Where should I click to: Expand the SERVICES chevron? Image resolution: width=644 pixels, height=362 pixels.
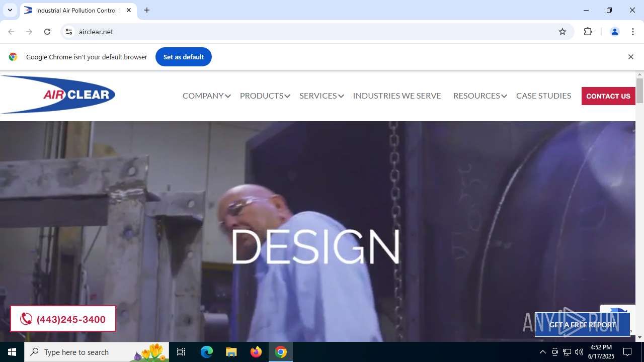pyautogui.click(x=341, y=96)
